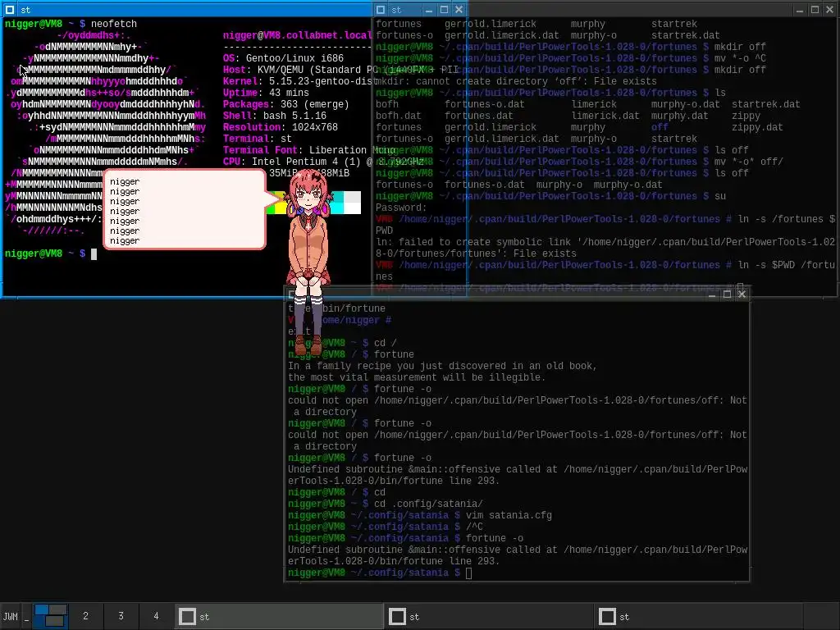840x630 pixels.
Task: Maximize the top-right fortunes terminal window
Action: [815, 10]
